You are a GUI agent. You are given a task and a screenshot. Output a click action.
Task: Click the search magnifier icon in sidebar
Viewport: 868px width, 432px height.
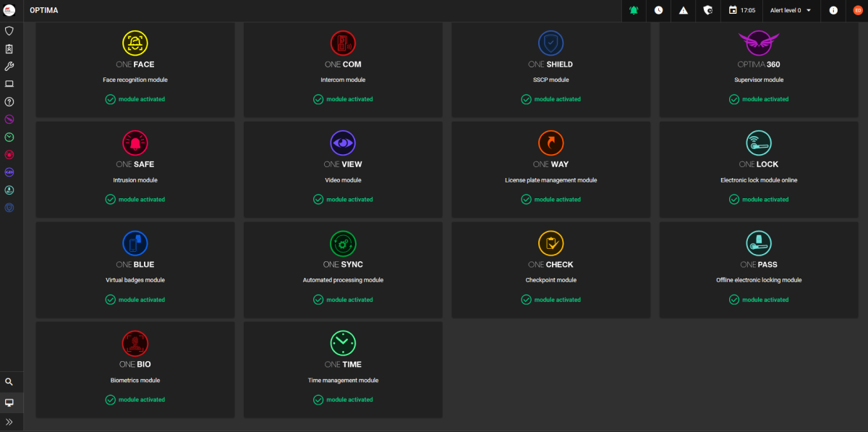click(9, 382)
